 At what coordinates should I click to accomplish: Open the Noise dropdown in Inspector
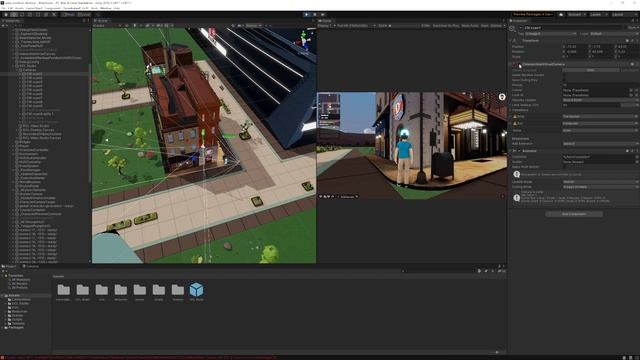click(600, 130)
